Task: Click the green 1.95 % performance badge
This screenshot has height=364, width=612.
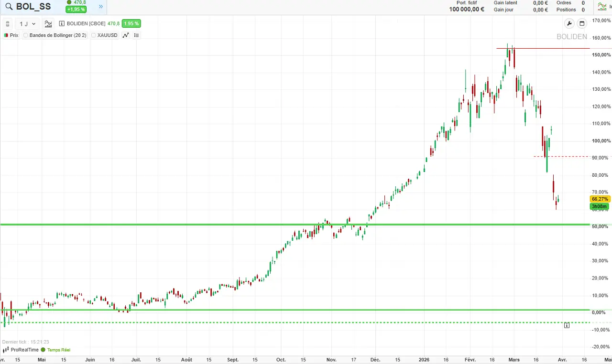Action: point(131,23)
